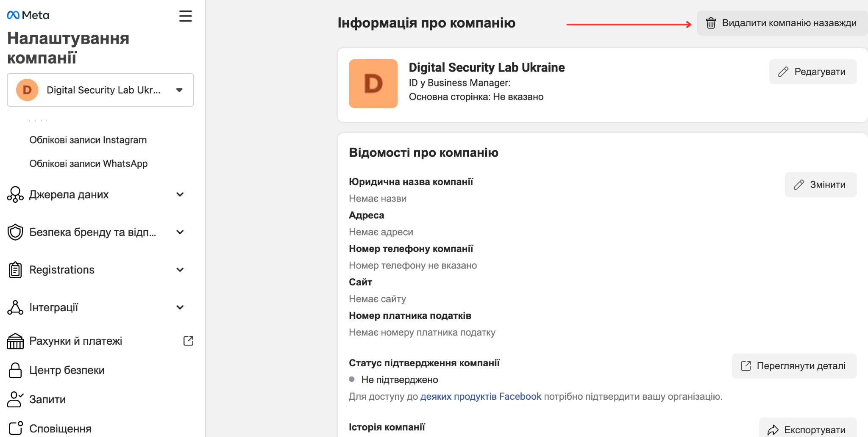Click the Registrations clipboard icon
Viewport: 868px width, 437px height.
[x=15, y=270]
